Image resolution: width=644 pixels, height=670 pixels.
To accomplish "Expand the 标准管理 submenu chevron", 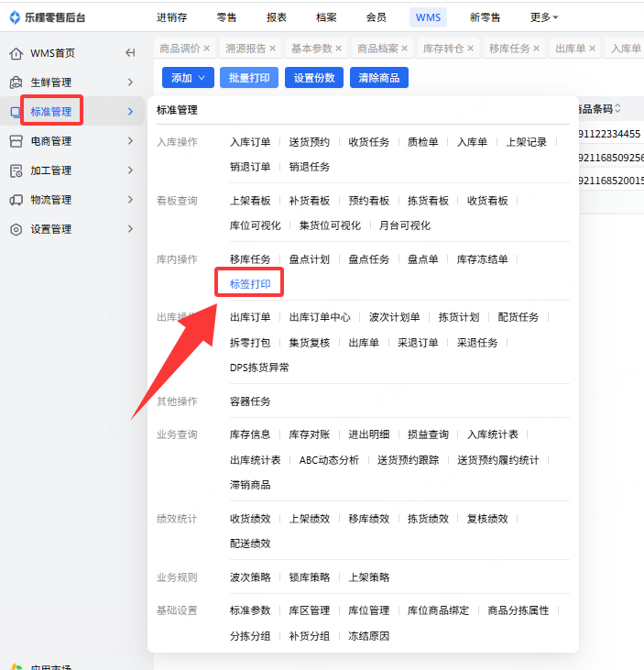I will coord(130,112).
